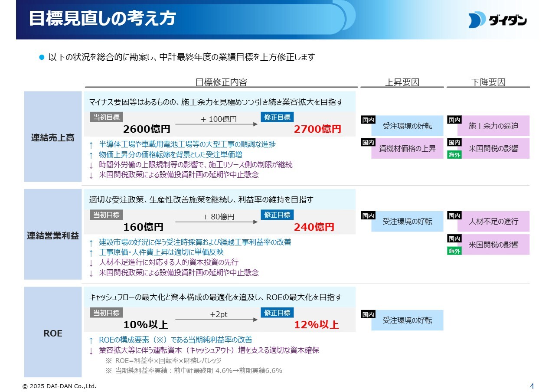
Task: Click the line 建設市場の好況に伴う受注時採算
Action: 195,242
